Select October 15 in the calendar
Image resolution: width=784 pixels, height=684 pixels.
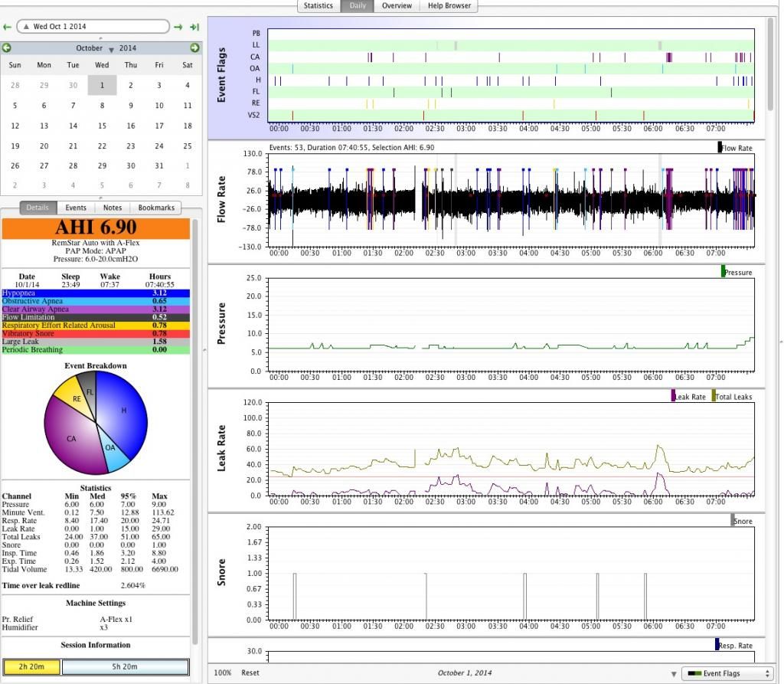(102, 126)
